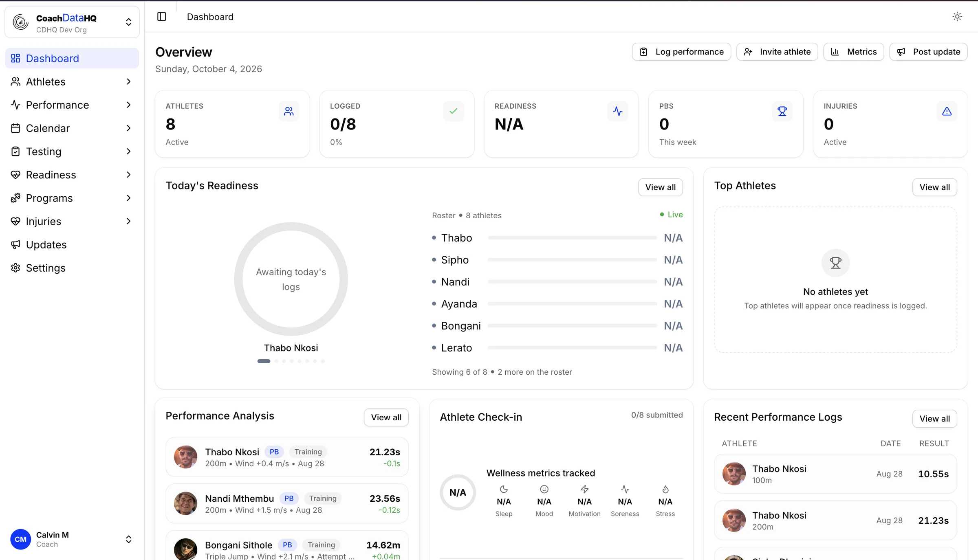The height and width of the screenshot is (560, 978).
Task: Click the Sleep moon icon
Action: tap(504, 489)
